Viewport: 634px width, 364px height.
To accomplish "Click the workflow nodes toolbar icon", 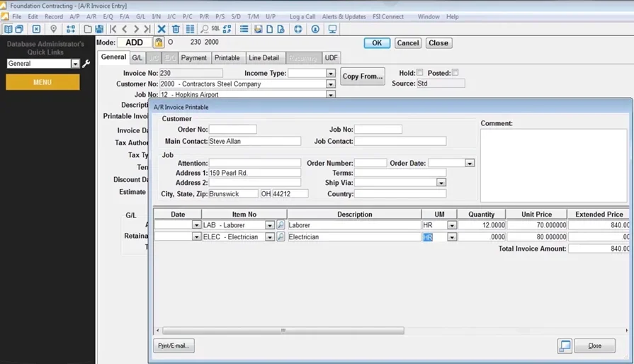I will [x=71, y=29].
